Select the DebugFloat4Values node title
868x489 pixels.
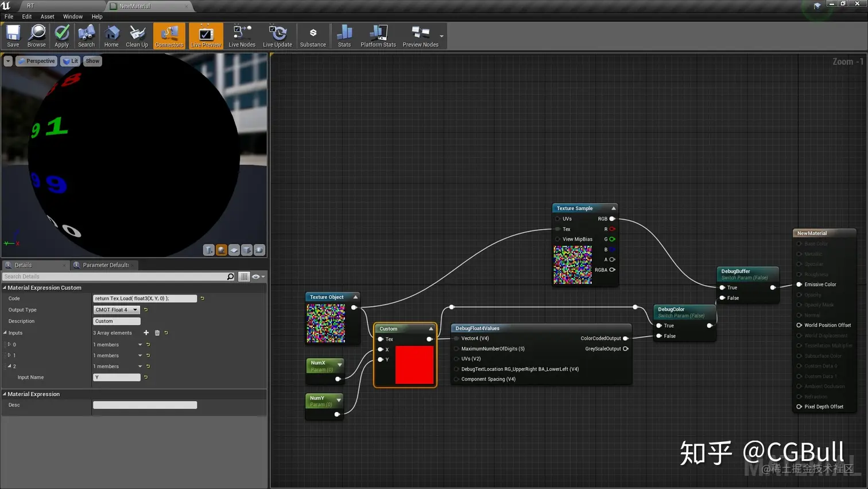pos(478,329)
